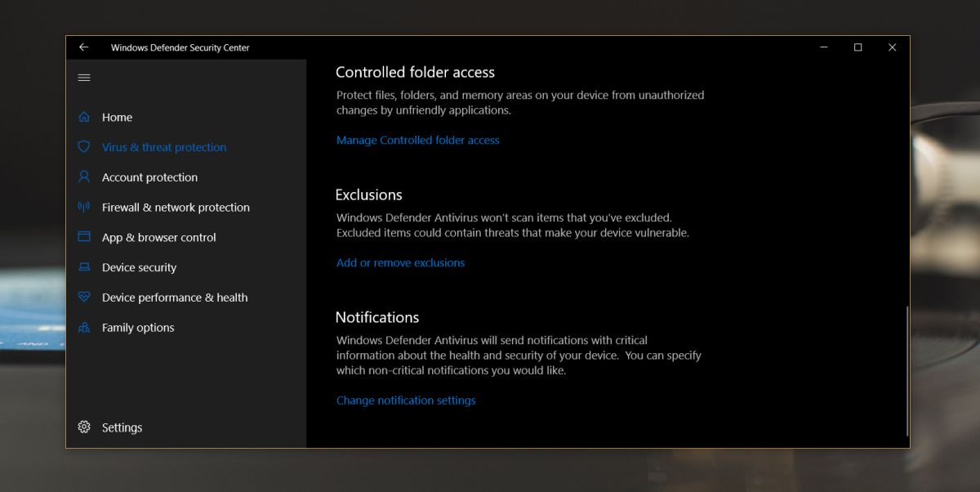This screenshot has height=492, width=980.
Task: Select Virus & threat protection menu item
Action: coord(164,148)
